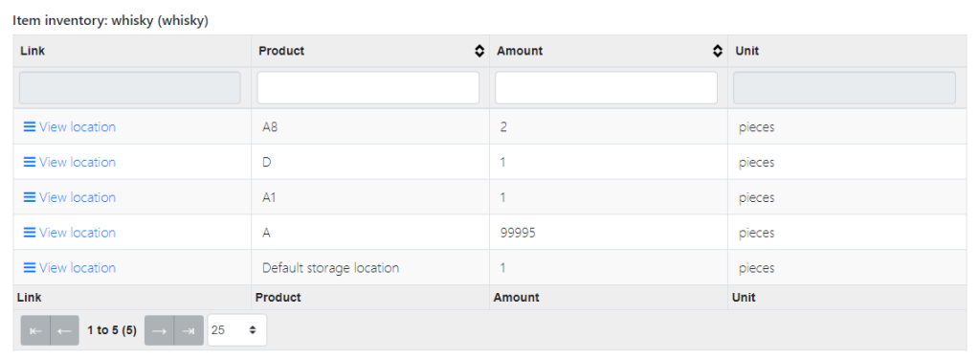Click list icon beside Default storage location
This screenshot has width=980, height=360.
click(x=29, y=267)
